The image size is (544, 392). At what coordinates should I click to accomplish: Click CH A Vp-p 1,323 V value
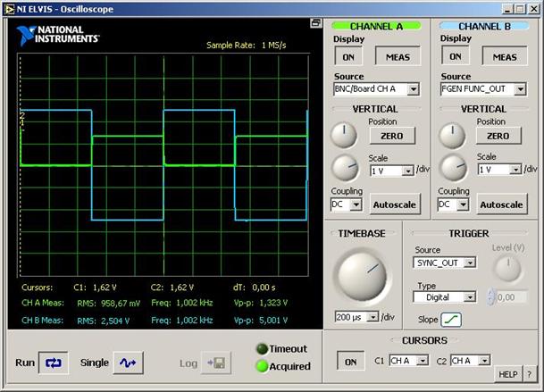pyautogui.click(x=273, y=303)
